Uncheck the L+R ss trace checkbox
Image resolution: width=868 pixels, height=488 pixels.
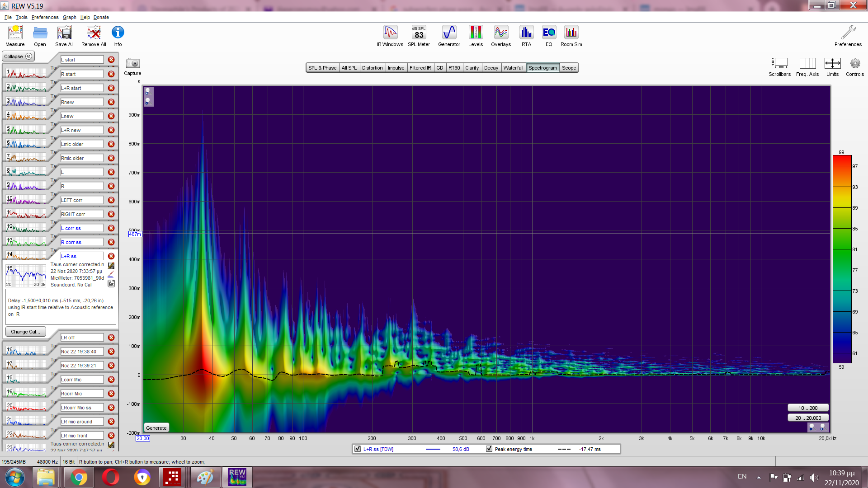click(358, 449)
